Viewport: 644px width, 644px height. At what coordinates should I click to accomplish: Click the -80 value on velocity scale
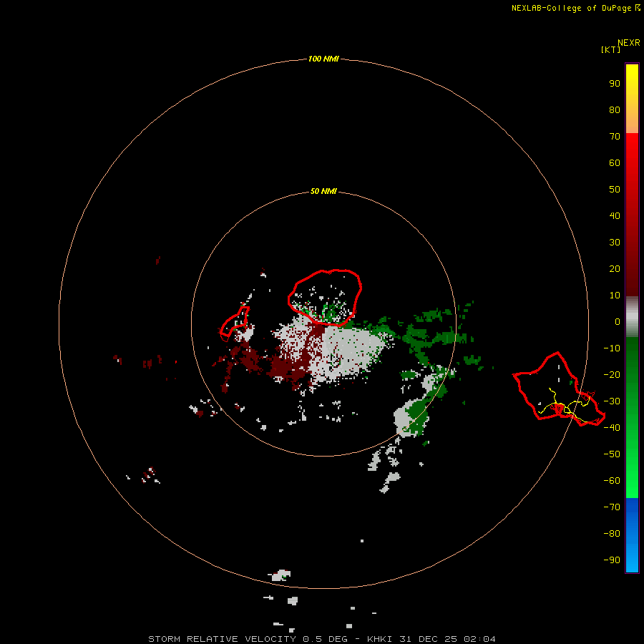(x=612, y=534)
